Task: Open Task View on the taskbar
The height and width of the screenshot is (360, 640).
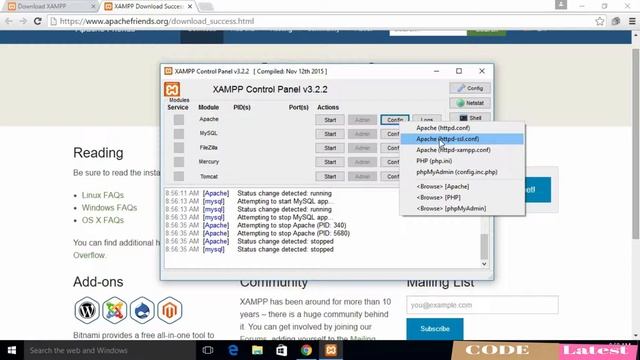Action: pos(208,350)
